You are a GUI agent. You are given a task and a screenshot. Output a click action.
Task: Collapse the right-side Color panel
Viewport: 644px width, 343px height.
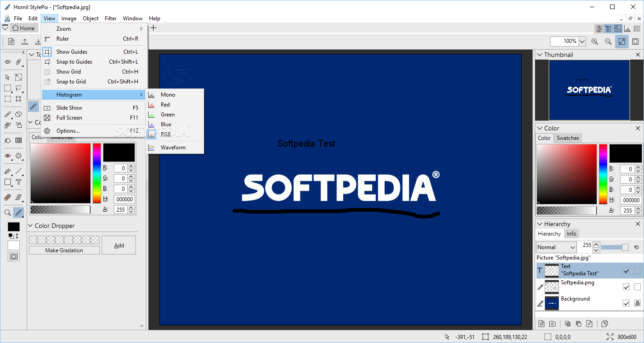539,128
